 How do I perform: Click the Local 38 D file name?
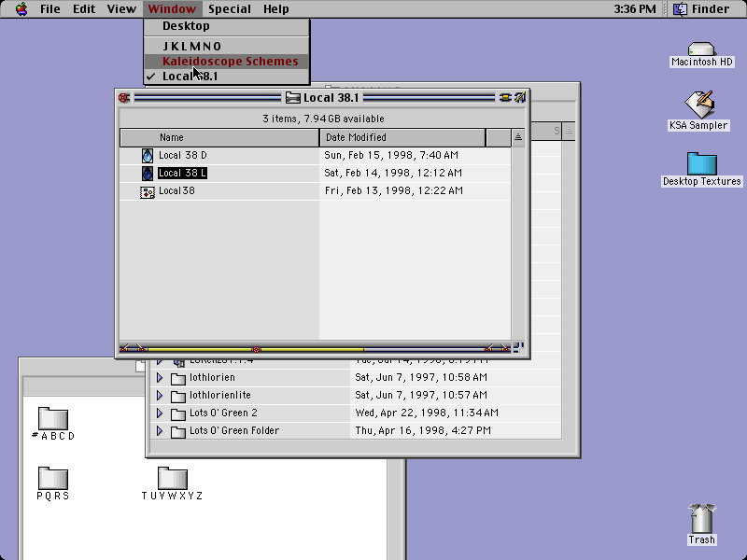[x=183, y=155]
